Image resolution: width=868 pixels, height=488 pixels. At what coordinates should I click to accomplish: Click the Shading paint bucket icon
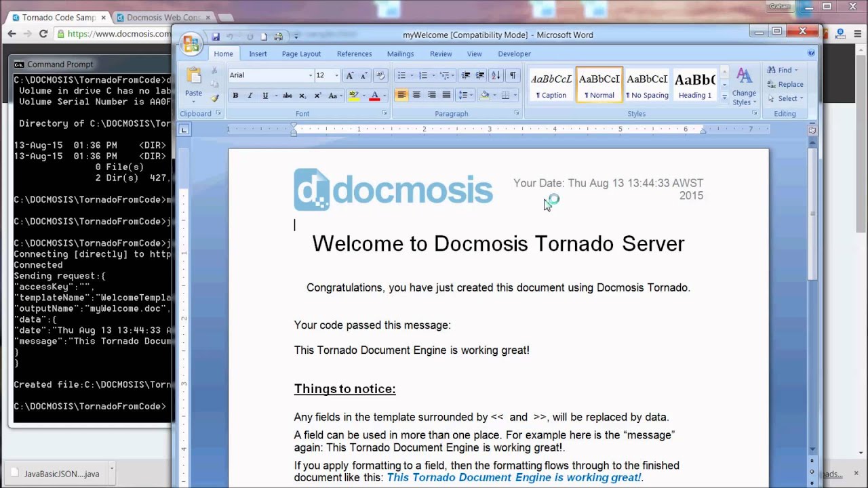(484, 96)
